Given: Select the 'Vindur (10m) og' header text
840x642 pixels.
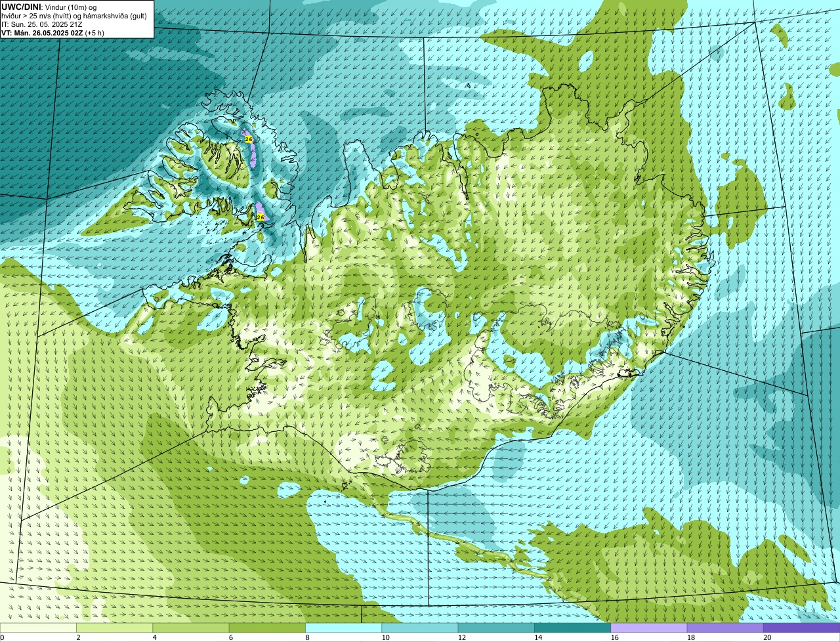Looking at the screenshot, I should (x=71, y=7).
